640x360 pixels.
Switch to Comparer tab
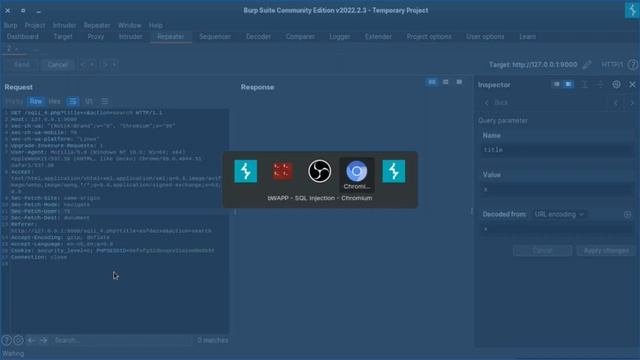click(300, 37)
